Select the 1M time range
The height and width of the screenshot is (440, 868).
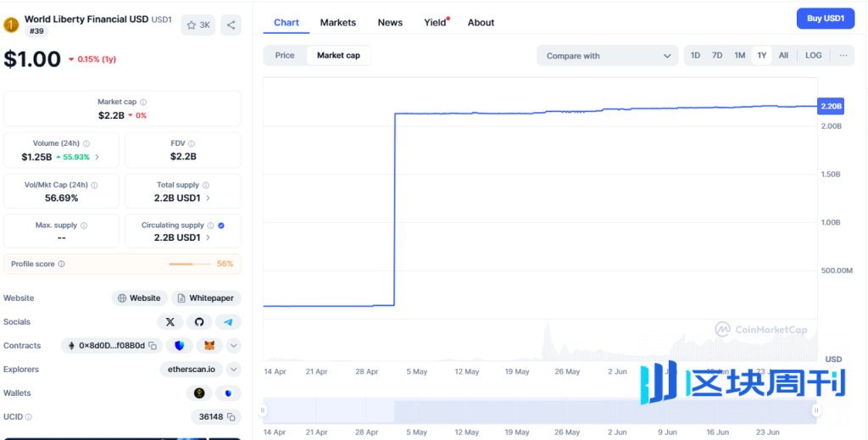coord(739,55)
